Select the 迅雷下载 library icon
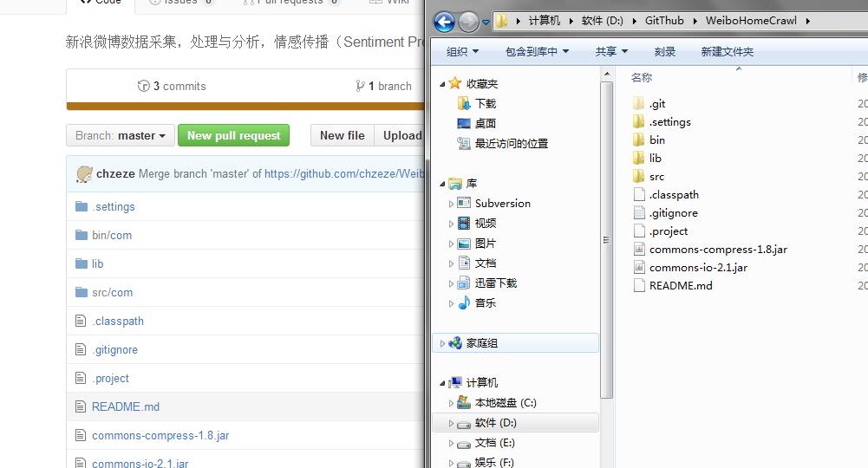This screenshot has width=868, height=468. click(464, 283)
